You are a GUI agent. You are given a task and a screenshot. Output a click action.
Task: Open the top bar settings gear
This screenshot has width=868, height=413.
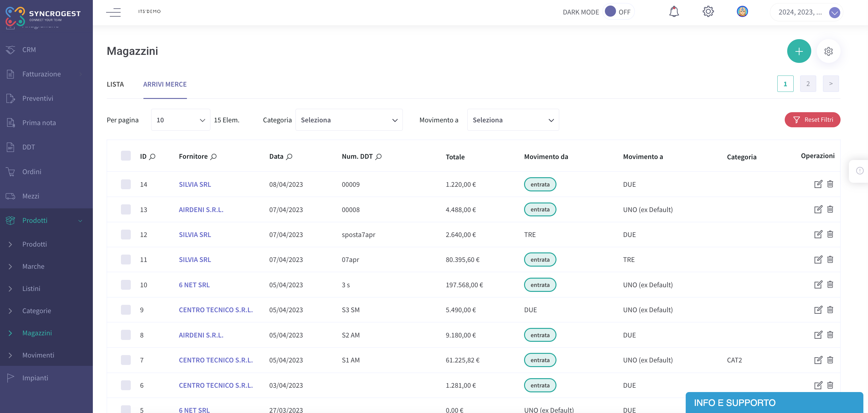708,12
